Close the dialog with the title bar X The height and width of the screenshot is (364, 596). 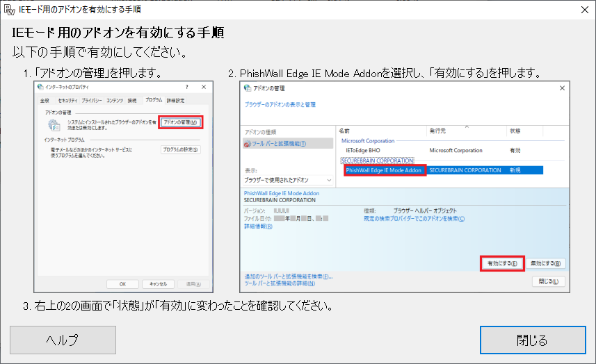point(585,10)
